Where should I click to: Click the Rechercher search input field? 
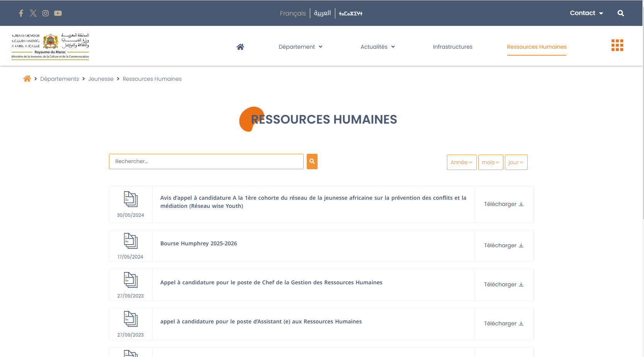point(206,161)
